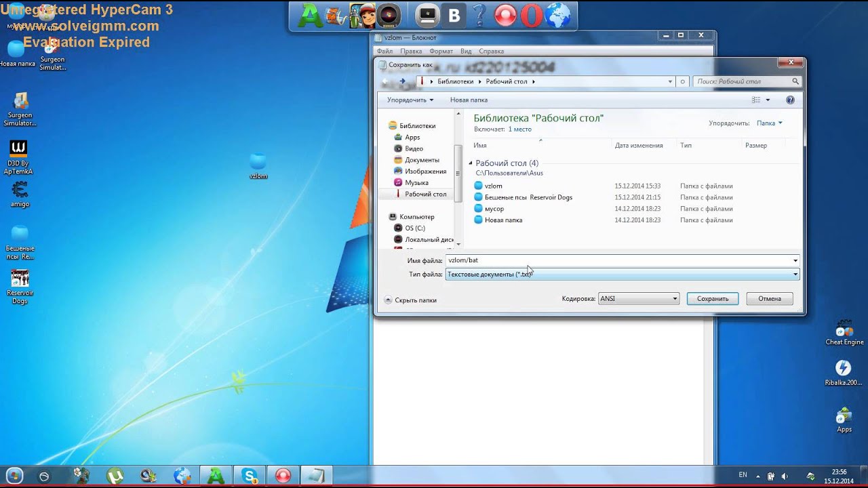Click the Новая папка toolbar button
868x488 pixels.
469,100
